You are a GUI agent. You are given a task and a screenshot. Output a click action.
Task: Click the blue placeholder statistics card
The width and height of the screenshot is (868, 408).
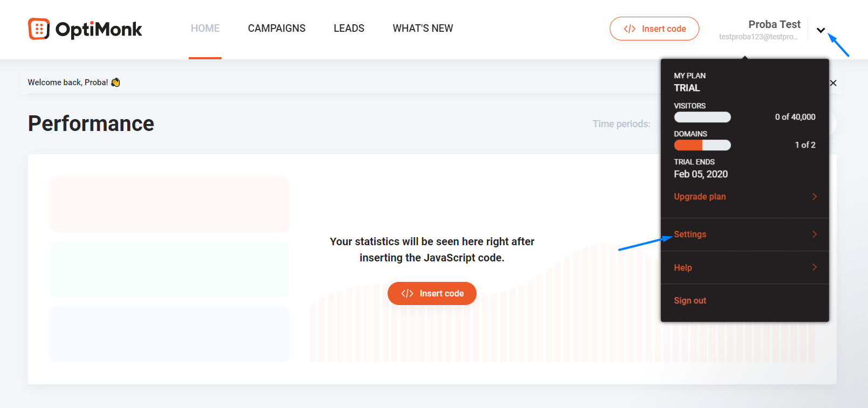point(169,334)
